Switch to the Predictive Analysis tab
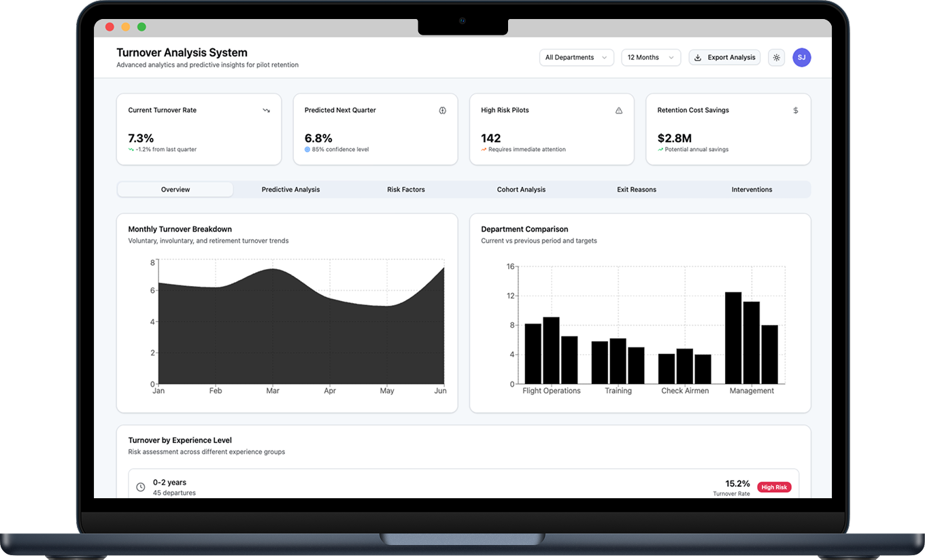Screen dimensions: 925x560 point(290,189)
